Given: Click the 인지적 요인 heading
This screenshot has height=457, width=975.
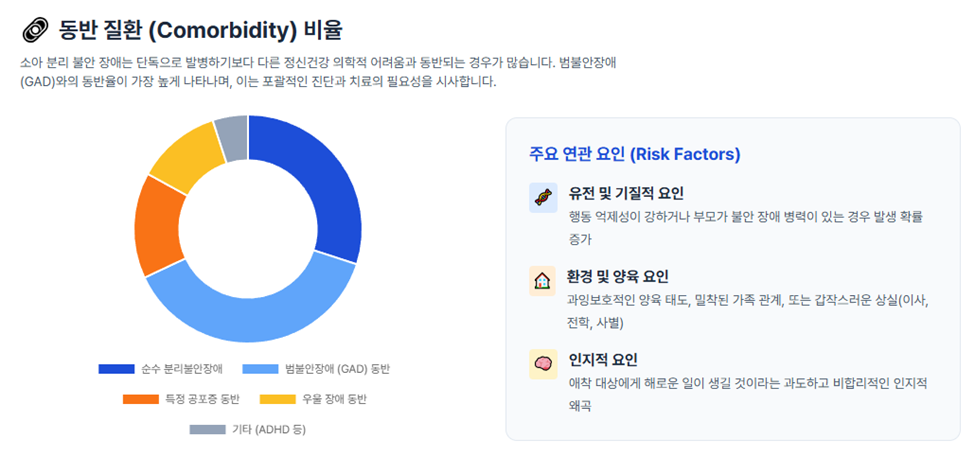Looking at the screenshot, I should [x=602, y=359].
